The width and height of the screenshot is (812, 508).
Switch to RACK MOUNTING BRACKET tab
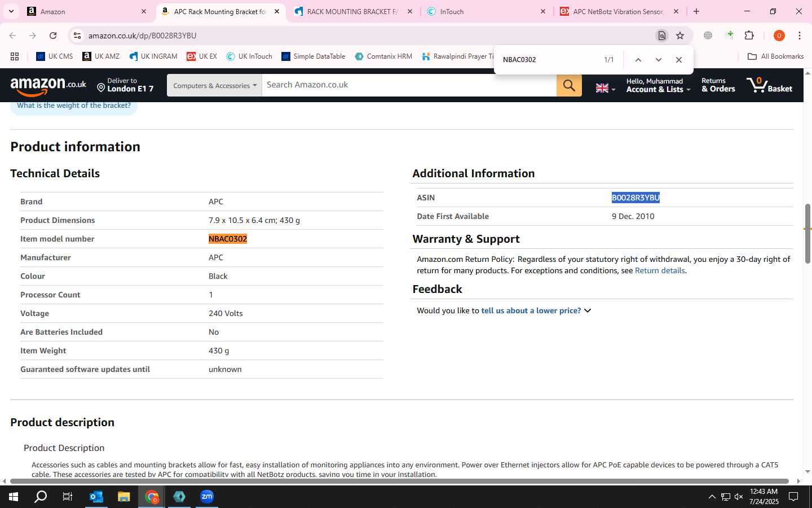pyautogui.click(x=354, y=11)
